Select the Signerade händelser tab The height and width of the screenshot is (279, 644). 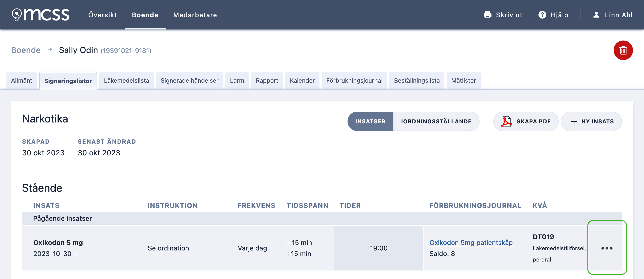189,81
